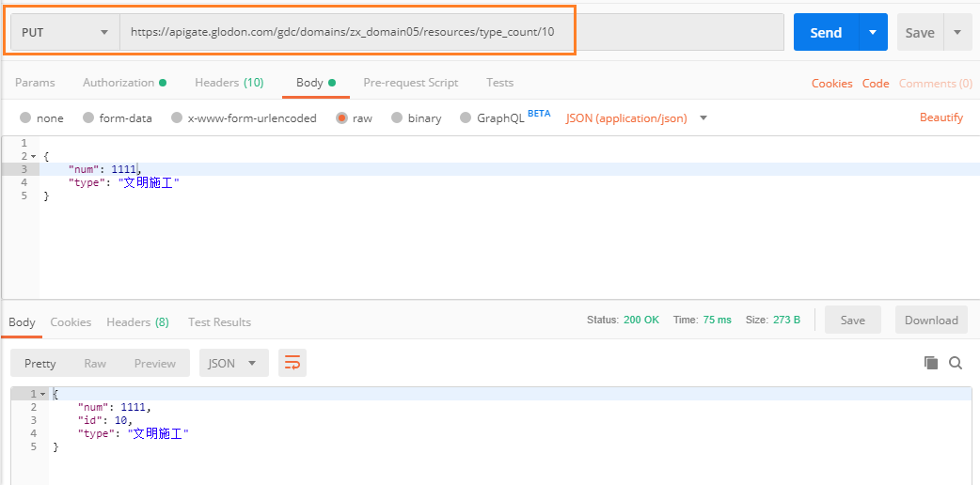The width and height of the screenshot is (980, 485).
Task: Click the Beautify link
Action: click(940, 117)
